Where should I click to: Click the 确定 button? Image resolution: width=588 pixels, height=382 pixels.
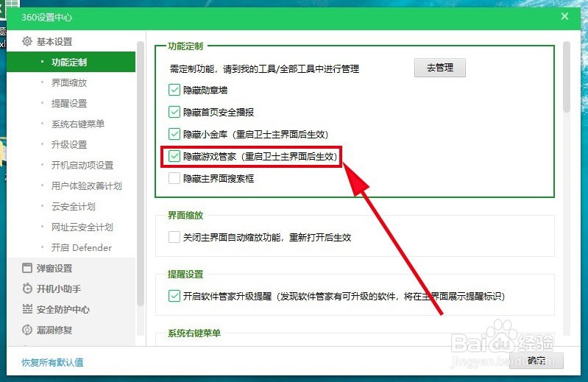(536, 360)
